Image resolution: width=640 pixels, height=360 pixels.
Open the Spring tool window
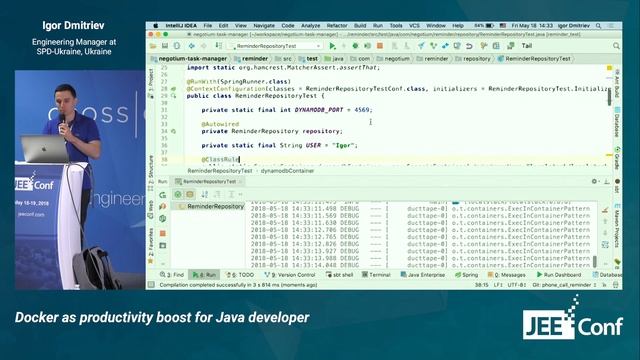(x=467, y=275)
